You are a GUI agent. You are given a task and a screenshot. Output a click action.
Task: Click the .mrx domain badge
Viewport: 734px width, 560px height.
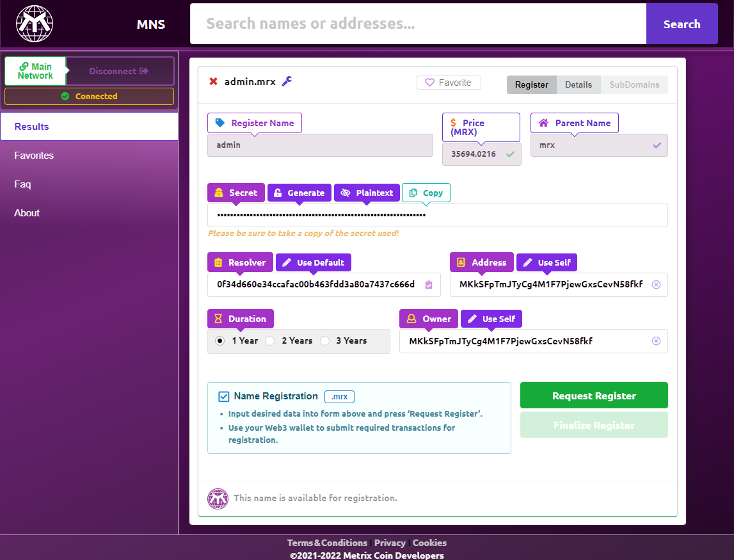[339, 397]
